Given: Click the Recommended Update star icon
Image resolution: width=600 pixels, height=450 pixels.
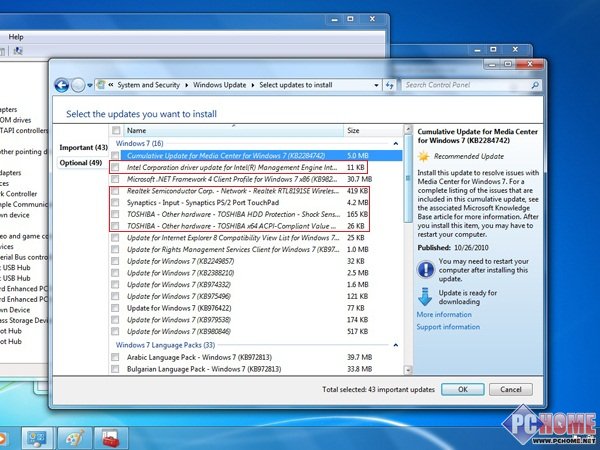Looking at the screenshot, I should pyautogui.click(x=424, y=157).
